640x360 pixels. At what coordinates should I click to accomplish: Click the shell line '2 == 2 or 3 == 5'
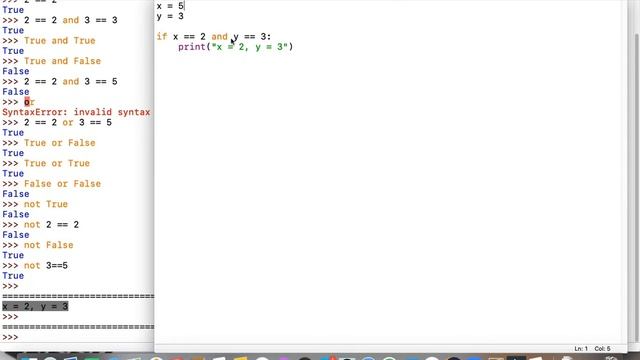[68, 122]
